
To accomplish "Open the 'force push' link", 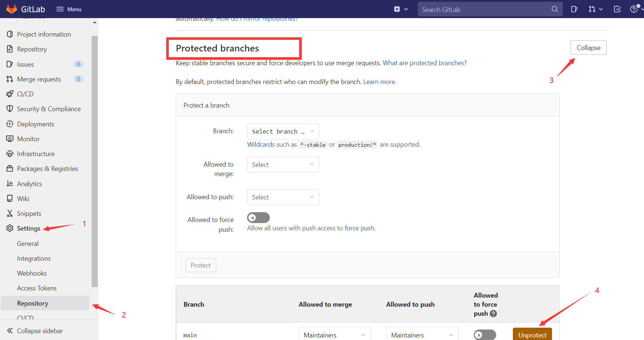I will (x=359, y=228).
